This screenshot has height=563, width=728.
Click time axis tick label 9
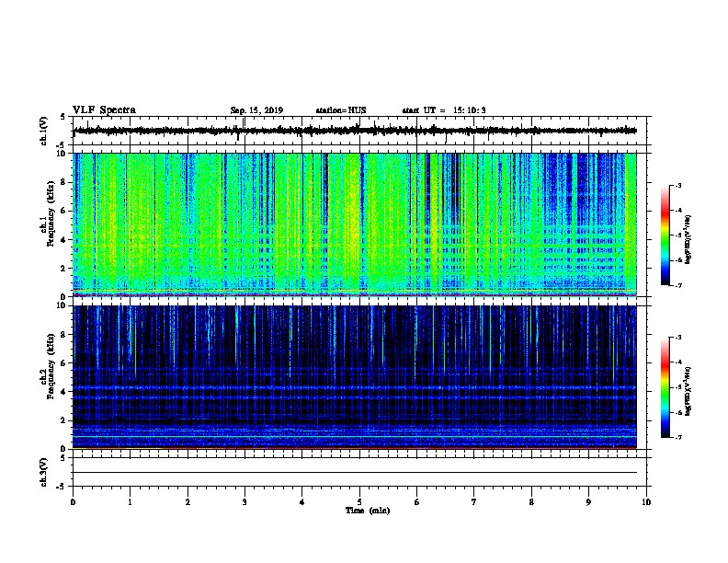[x=588, y=501]
